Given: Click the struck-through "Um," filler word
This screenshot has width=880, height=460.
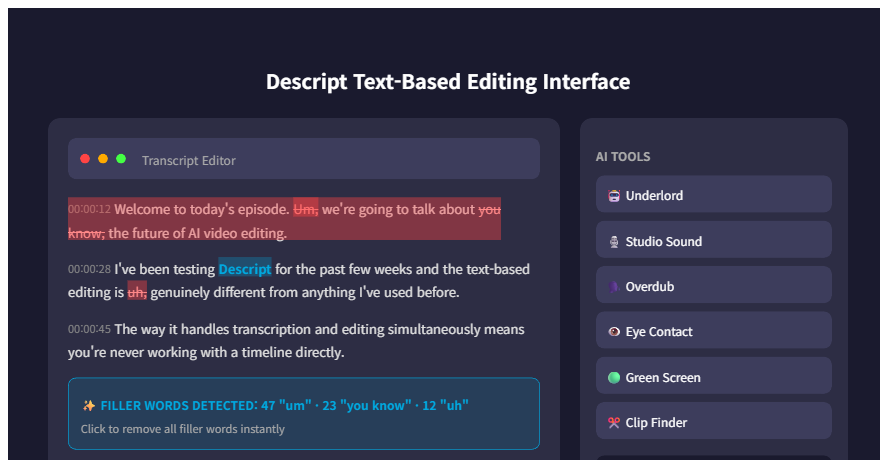Looking at the screenshot, I should (306, 209).
